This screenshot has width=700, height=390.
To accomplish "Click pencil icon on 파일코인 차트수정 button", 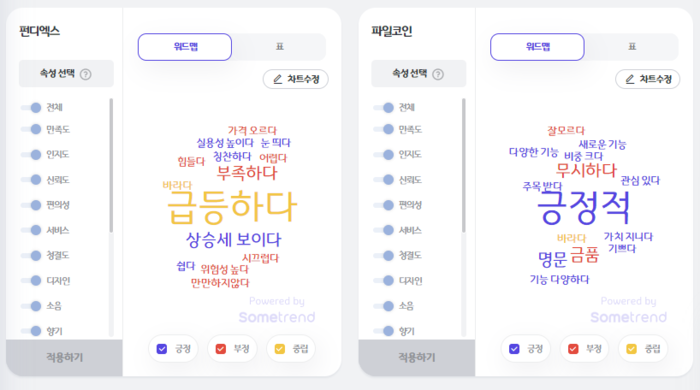I will pos(630,79).
